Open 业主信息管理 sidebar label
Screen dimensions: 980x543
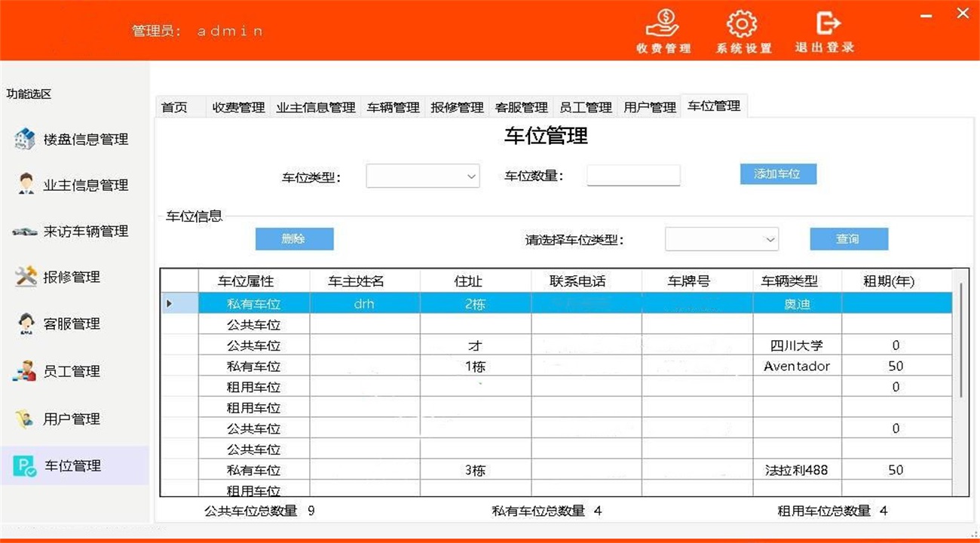click(x=85, y=185)
